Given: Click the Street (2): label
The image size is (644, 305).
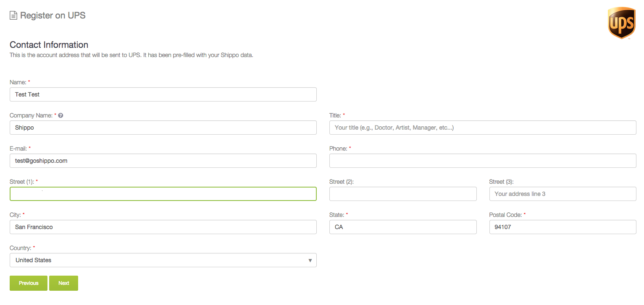Looking at the screenshot, I should pos(342,182).
